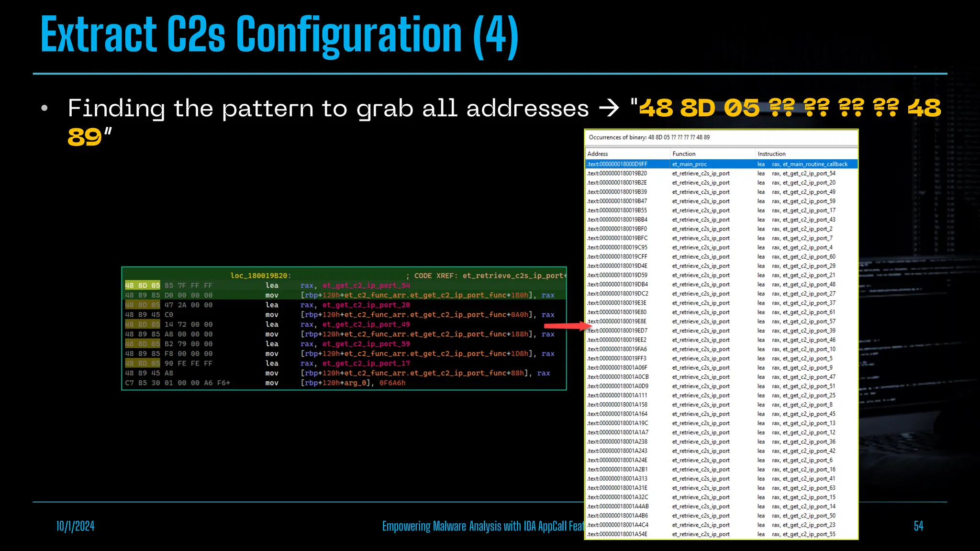Click address .text:0000000180019B47 in occurrences list

point(617,201)
